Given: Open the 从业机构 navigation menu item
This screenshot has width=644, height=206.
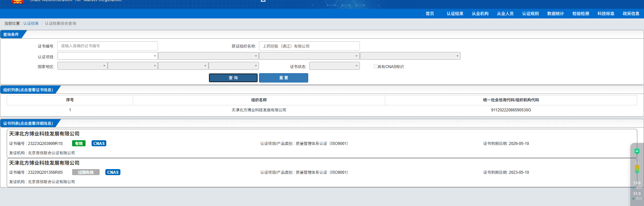Looking at the screenshot, I should pyautogui.click(x=480, y=14).
